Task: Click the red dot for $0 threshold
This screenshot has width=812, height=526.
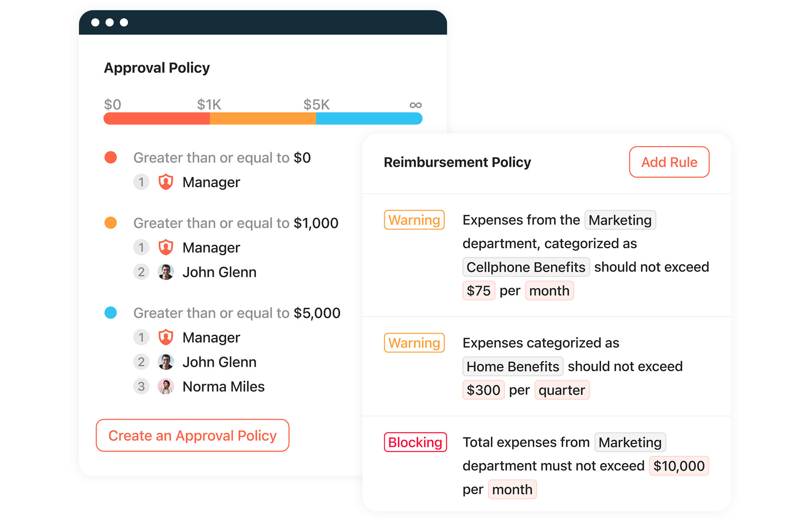Action: click(x=111, y=157)
